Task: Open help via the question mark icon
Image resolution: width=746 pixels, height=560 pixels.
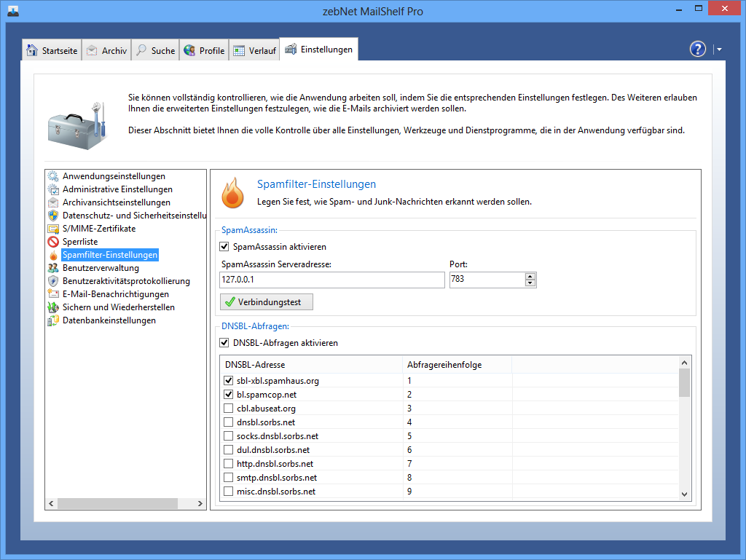Action: pos(698,49)
